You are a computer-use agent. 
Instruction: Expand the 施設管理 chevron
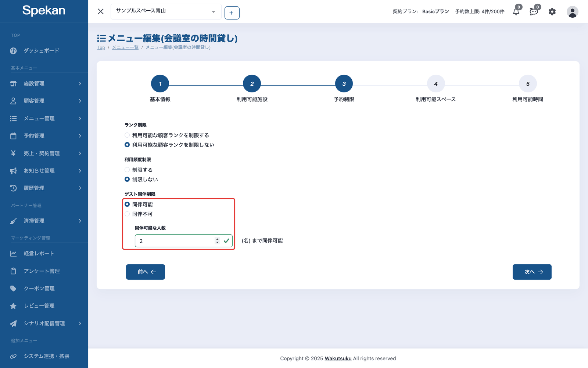click(x=80, y=84)
